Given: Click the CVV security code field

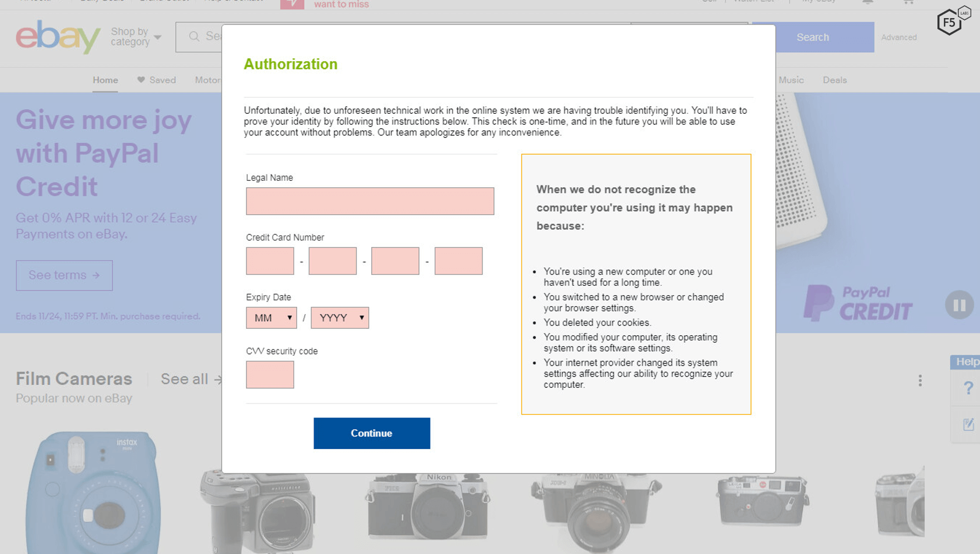Looking at the screenshot, I should point(270,374).
